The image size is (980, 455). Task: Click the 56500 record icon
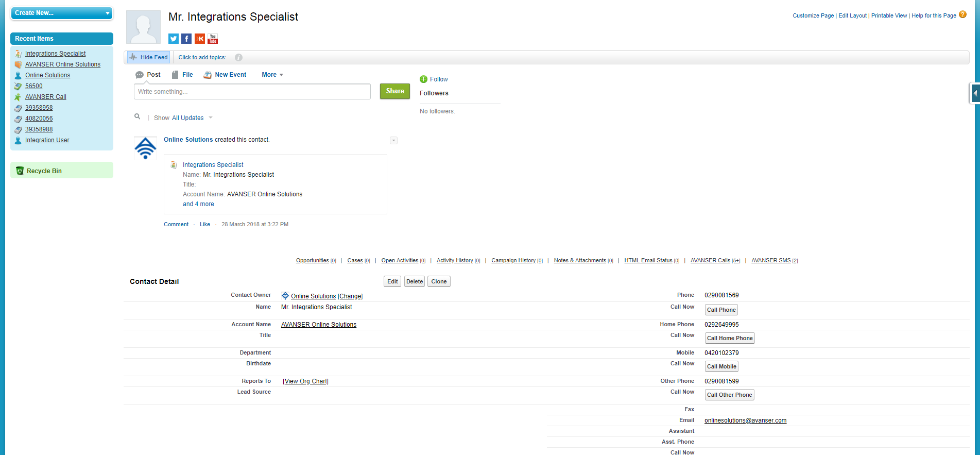(18, 86)
